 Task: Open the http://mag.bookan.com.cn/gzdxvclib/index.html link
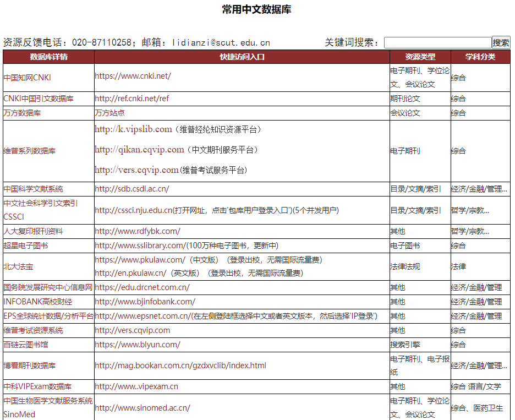point(180,366)
